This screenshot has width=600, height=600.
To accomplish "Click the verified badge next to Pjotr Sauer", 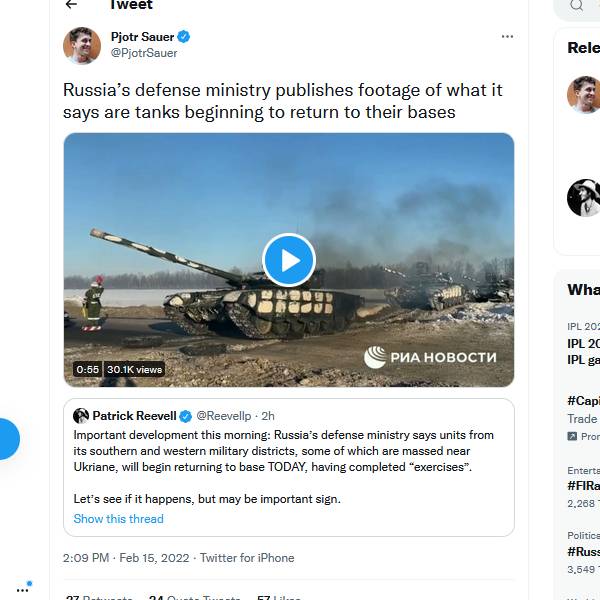I will click(x=184, y=37).
